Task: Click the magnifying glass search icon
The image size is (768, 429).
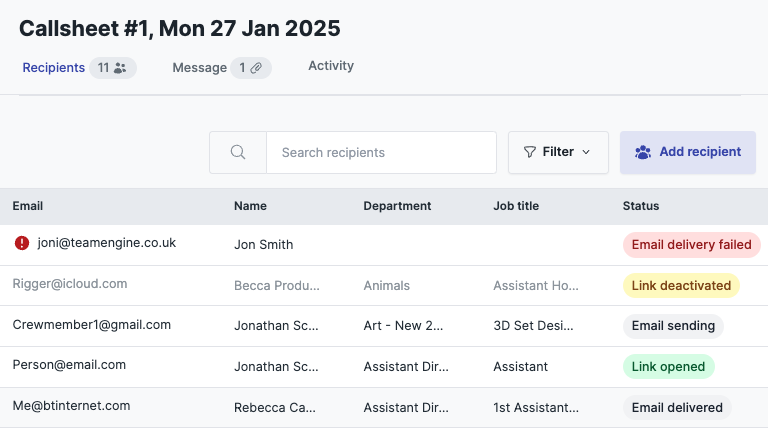Action: tap(238, 152)
